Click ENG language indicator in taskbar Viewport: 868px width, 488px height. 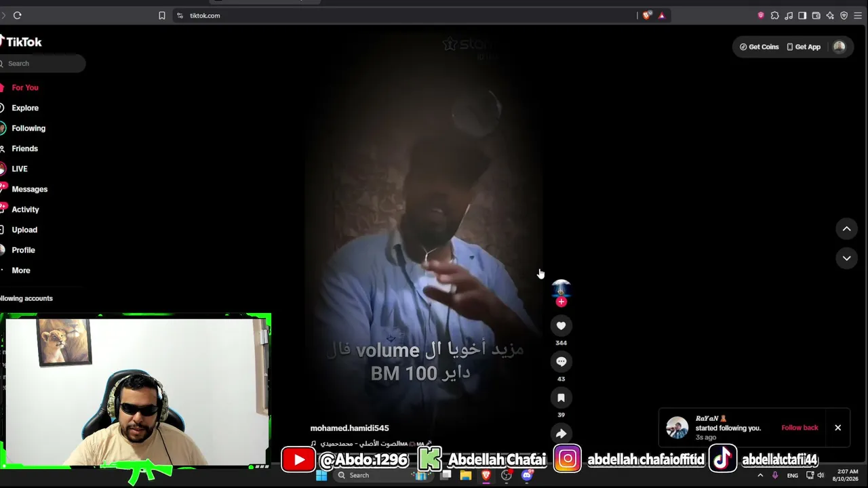(x=792, y=476)
